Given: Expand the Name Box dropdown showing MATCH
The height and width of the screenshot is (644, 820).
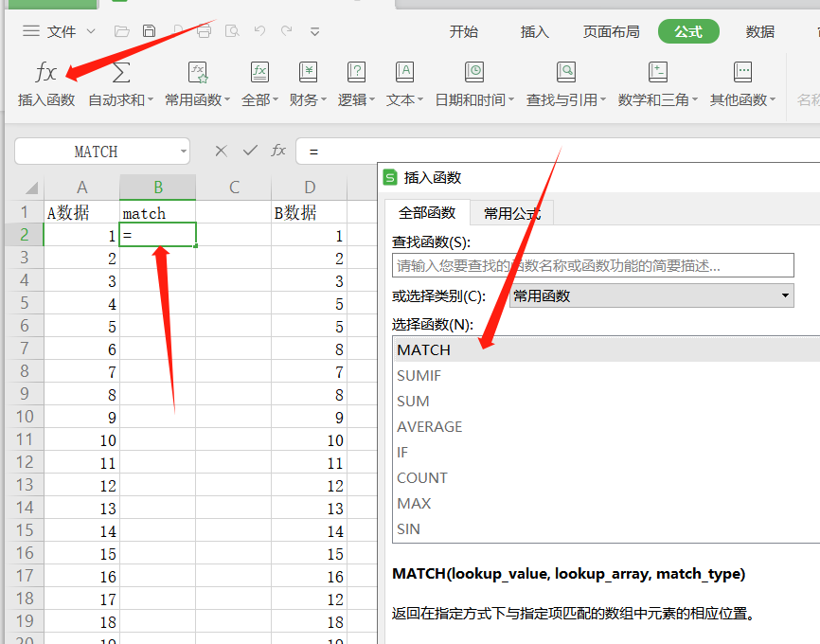Looking at the screenshot, I should coord(182,152).
